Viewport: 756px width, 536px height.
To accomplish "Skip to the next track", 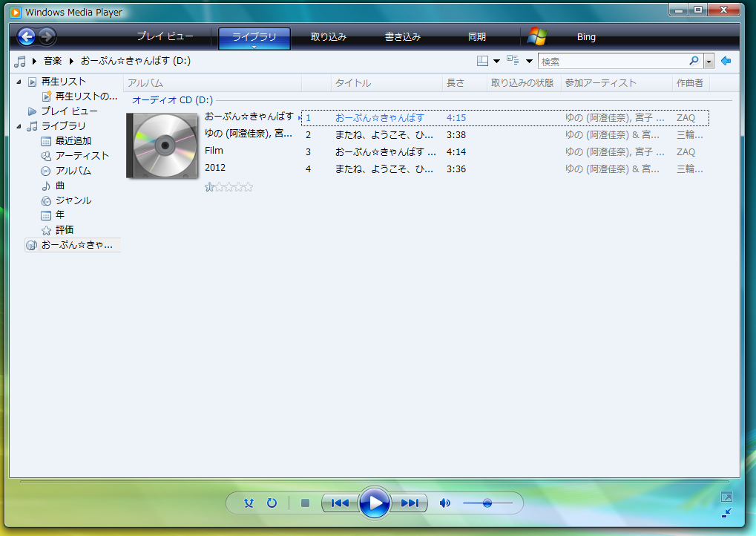I will tap(410, 503).
